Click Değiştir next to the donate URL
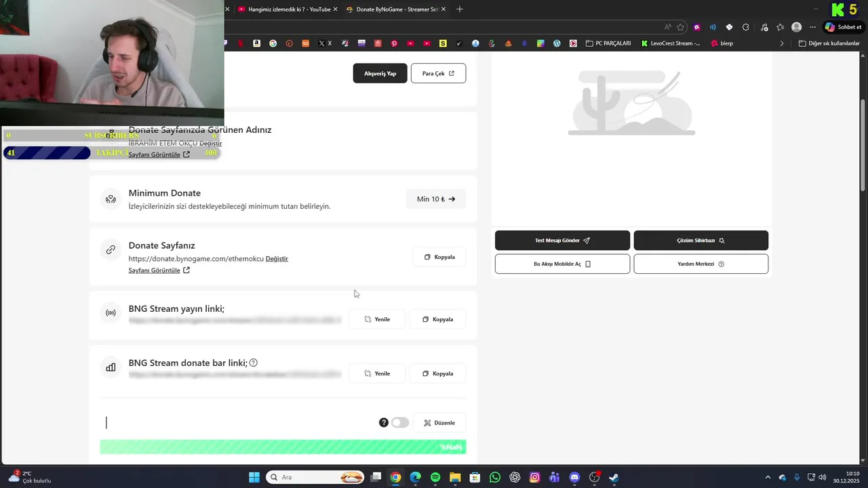 (x=277, y=259)
